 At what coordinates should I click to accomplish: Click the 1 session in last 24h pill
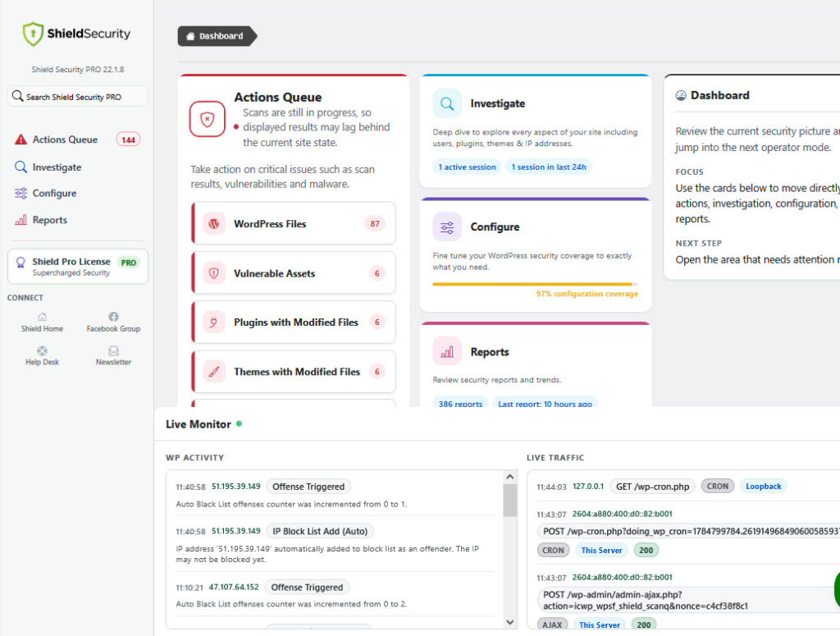(x=549, y=167)
